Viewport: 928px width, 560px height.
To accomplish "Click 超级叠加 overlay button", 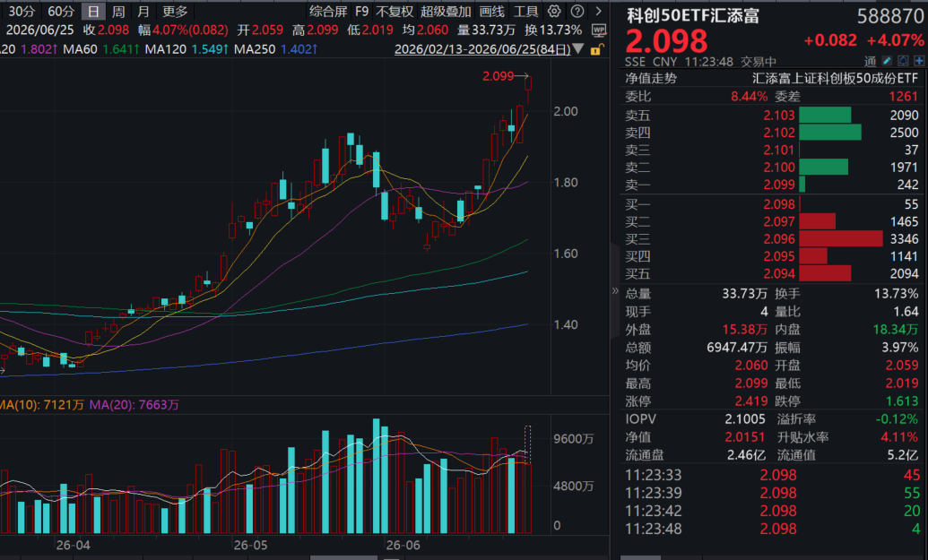I will coord(446,12).
